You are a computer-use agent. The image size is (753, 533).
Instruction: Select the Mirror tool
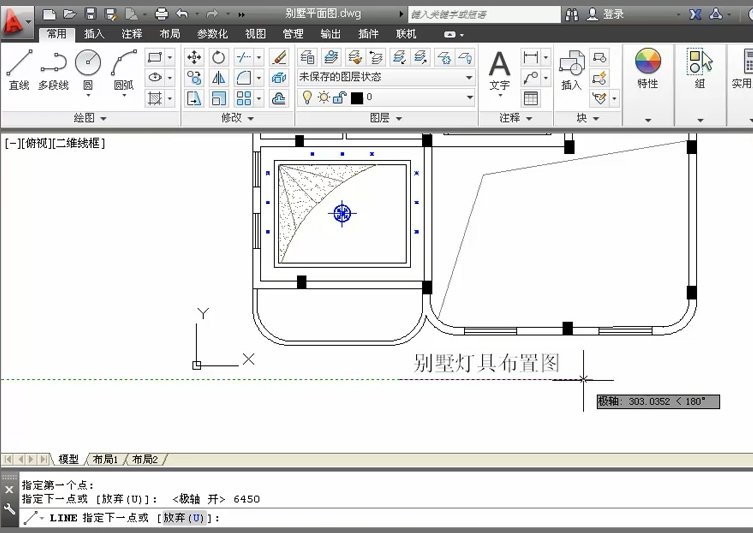(x=219, y=78)
